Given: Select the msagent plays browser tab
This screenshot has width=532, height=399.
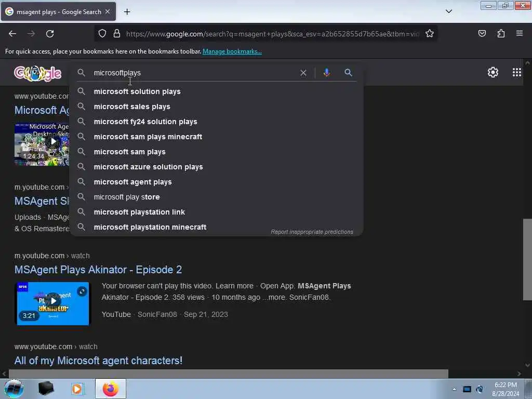Looking at the screenshot, I should (x=58, y=11).
